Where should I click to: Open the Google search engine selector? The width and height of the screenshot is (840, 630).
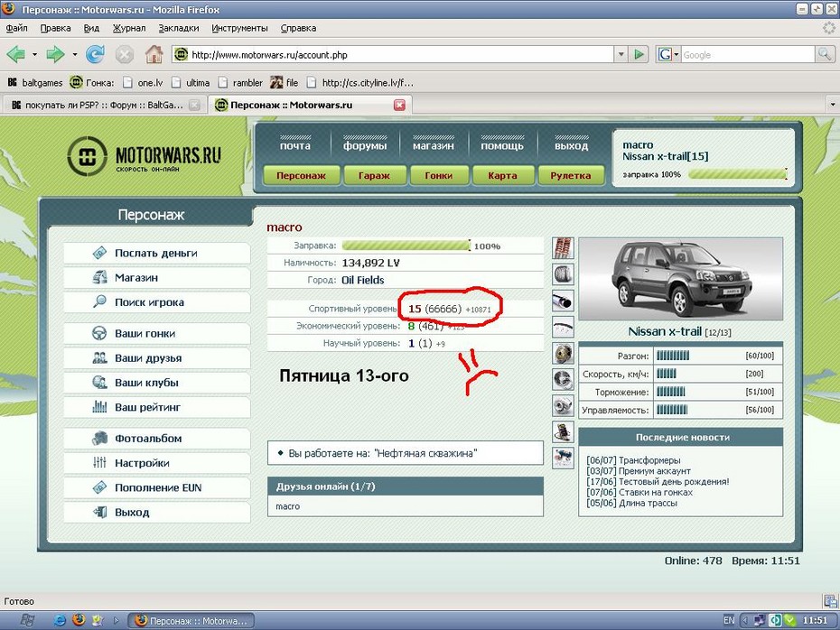668,54
